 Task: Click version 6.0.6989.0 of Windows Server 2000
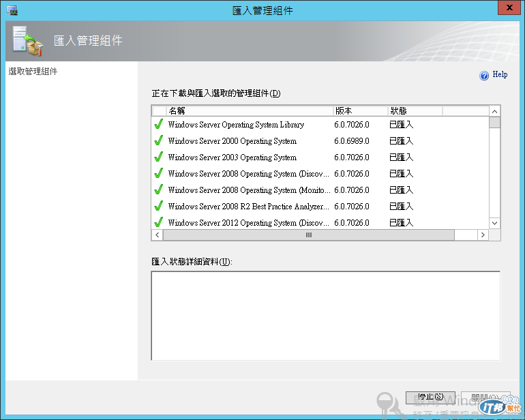point(352,141)
